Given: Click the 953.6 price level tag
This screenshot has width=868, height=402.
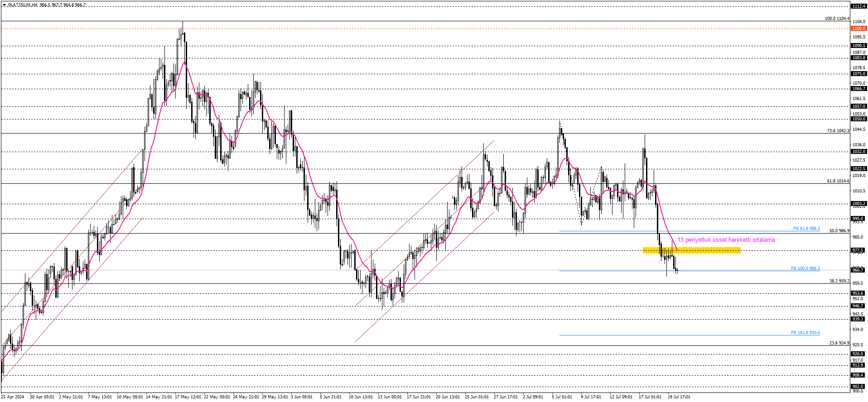Looking at the screenshot, I should point(859,293).
